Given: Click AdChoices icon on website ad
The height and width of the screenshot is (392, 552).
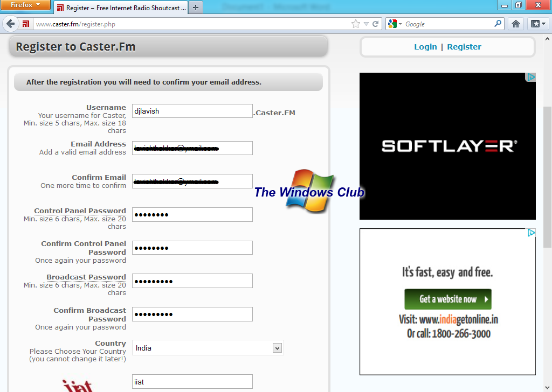Looking at the screenshot, I should (x=531, y=233).
